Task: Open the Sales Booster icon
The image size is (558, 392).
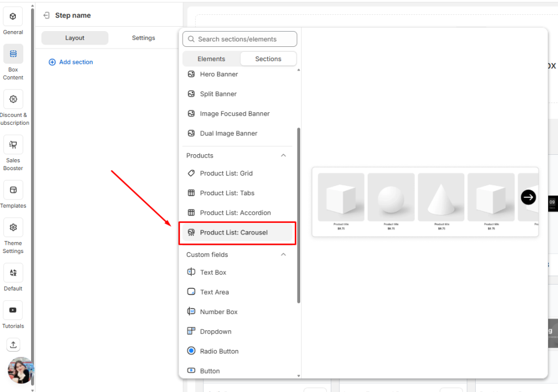Action: tap(13, 144)
